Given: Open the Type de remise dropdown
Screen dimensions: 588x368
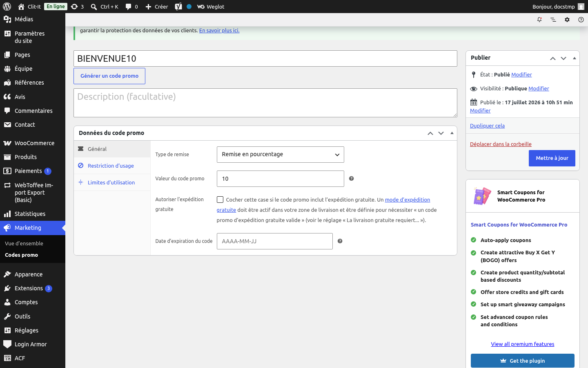Looking at the screenshot, I should (x=281, y=155).
